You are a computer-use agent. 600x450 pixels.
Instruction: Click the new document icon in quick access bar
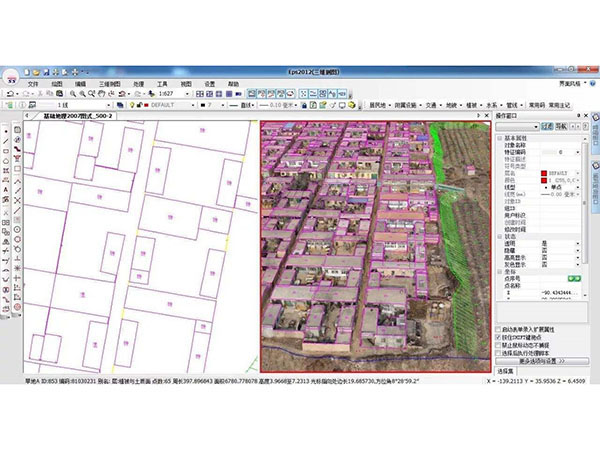[27, 72]
